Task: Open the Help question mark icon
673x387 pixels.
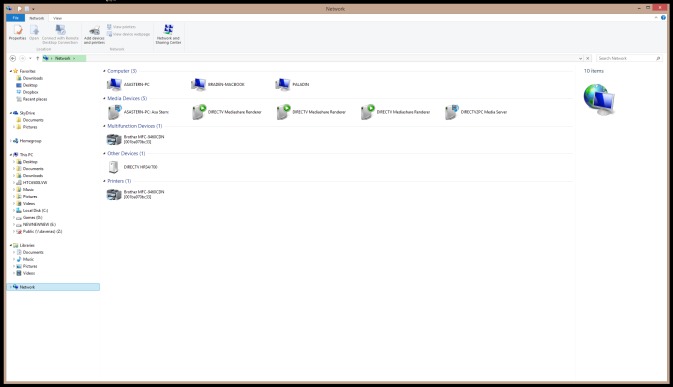Action: [x=663, y=18]
